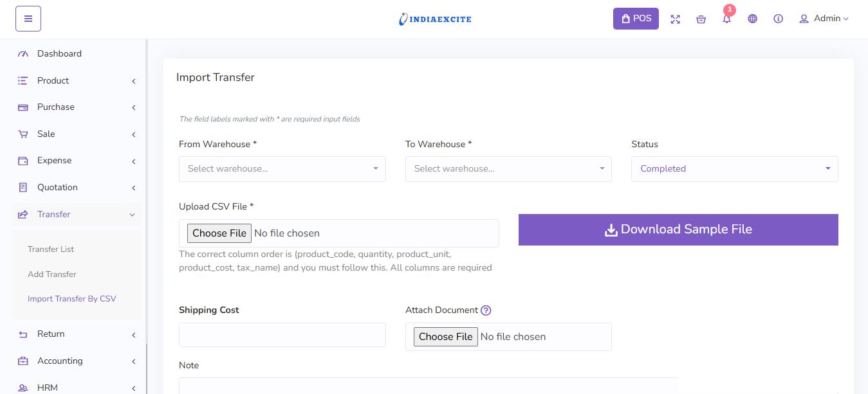Click Choose File for Upload CSV File
868x394 pixels.
click(219, 233)
